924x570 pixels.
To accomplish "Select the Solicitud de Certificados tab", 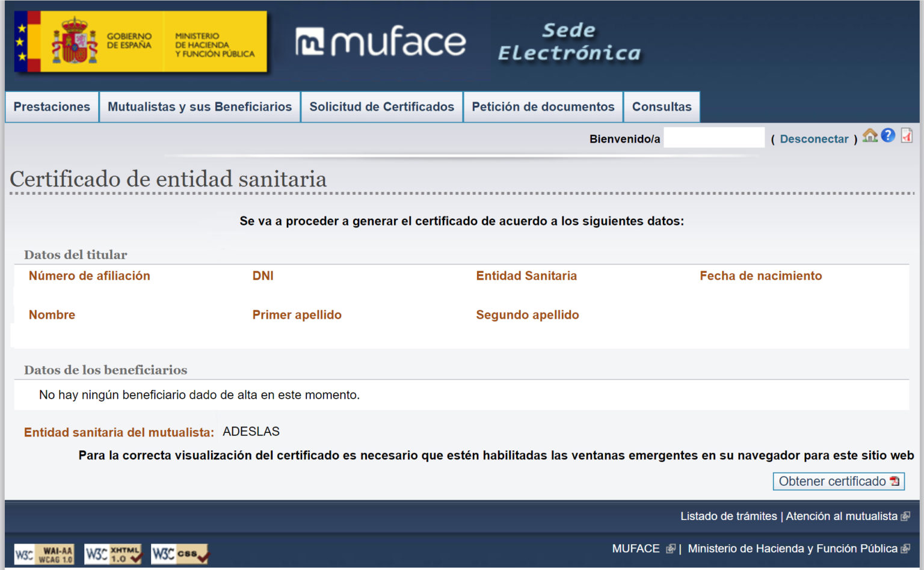I will click(381, 106).
